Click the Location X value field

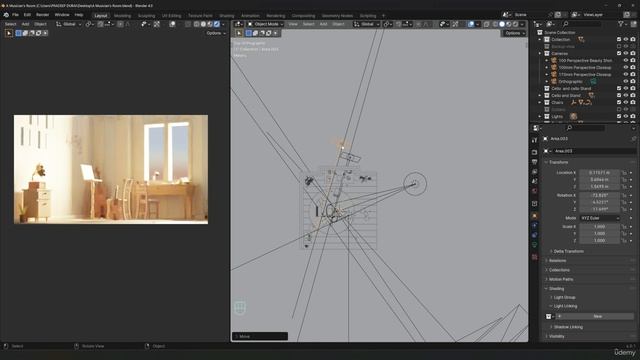(600, 173)
